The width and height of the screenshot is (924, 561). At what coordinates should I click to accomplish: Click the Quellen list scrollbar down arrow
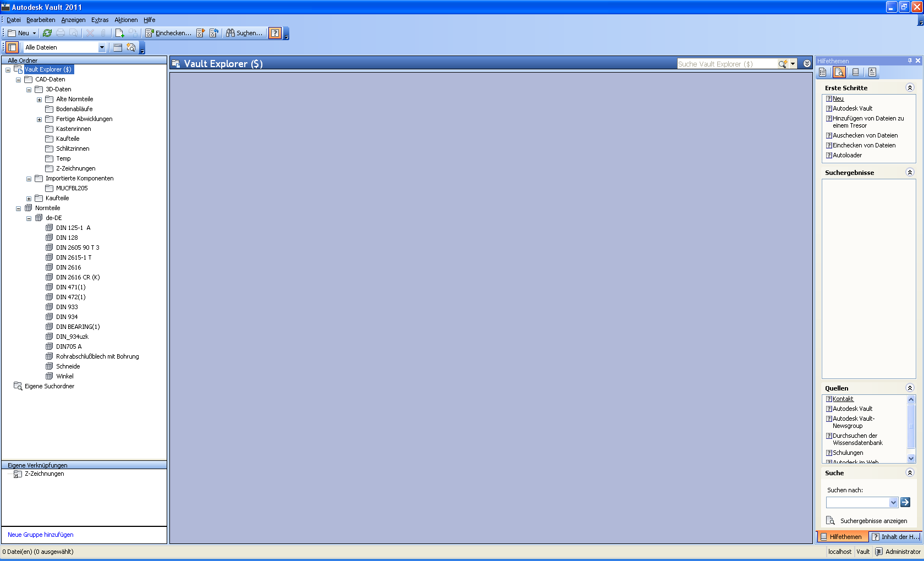(x=911, y=458)
